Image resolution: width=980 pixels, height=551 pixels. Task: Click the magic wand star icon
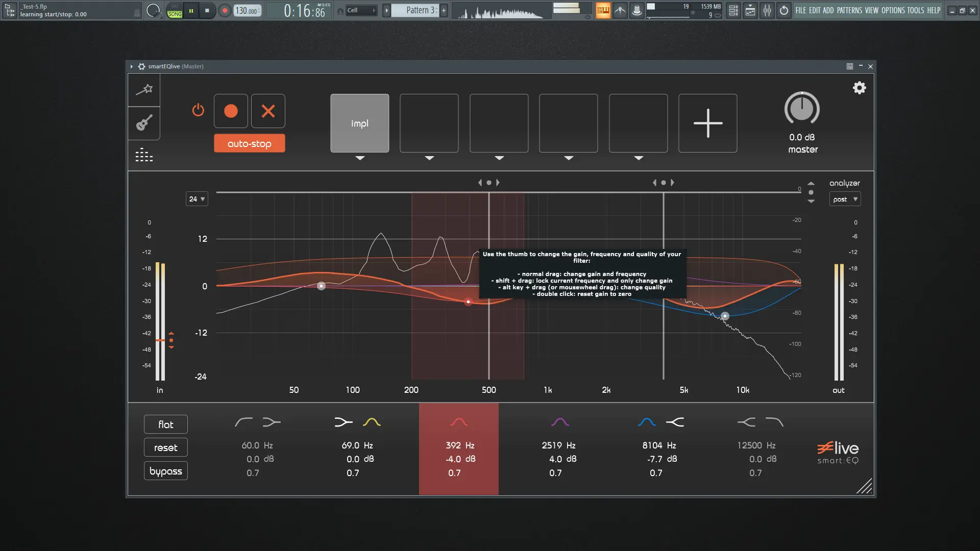tap(144, 89)
